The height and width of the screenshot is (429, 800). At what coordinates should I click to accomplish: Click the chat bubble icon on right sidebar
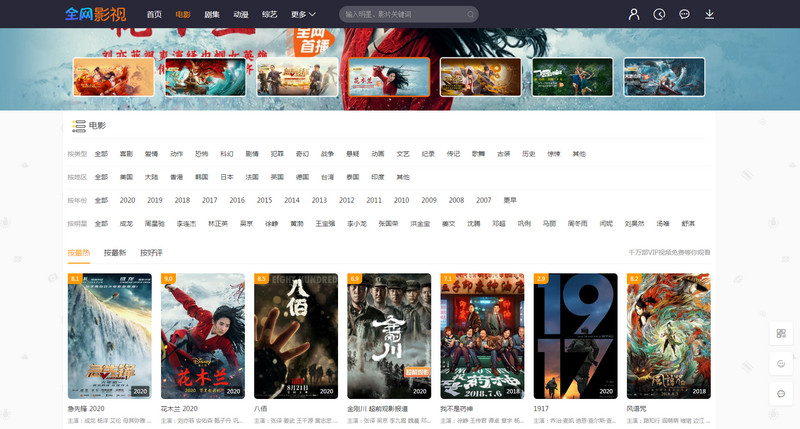(x=781, y=394)
